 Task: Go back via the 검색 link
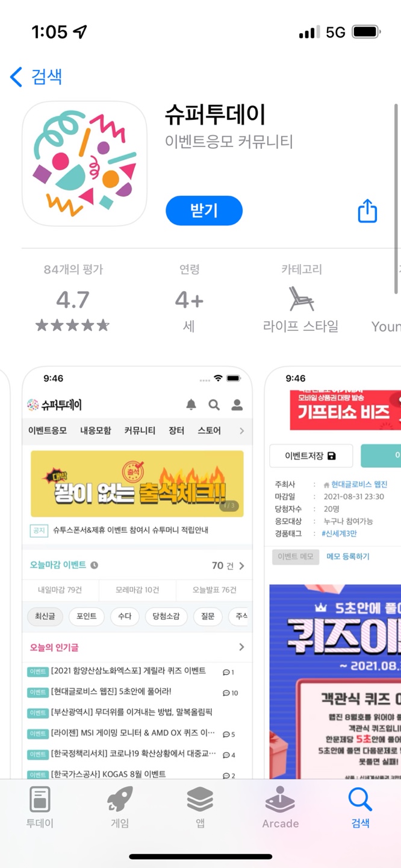coord(47,77)
